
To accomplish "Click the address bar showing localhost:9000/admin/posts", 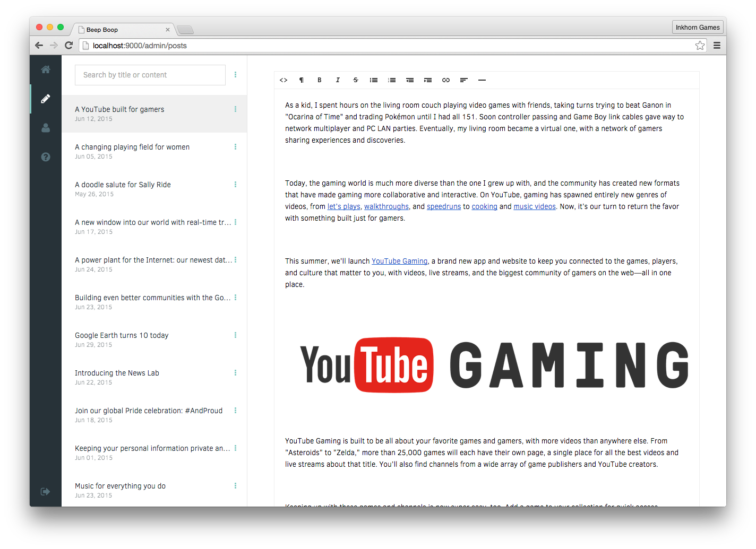I will pos(393,46).
